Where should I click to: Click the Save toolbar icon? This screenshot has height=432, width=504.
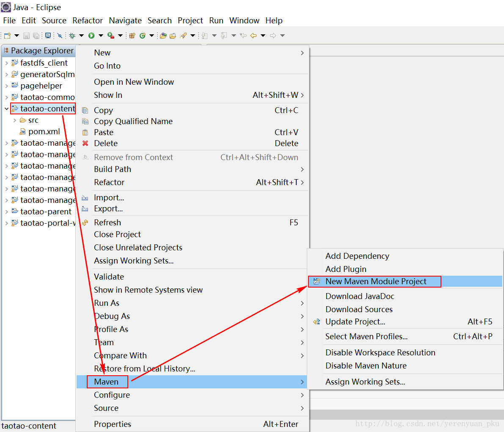pyautogui.click(x=26, y=36)
